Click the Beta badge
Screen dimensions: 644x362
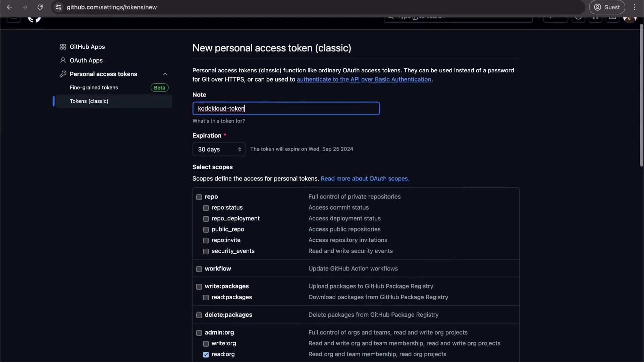pyautogui.click(x=159, y=87)
